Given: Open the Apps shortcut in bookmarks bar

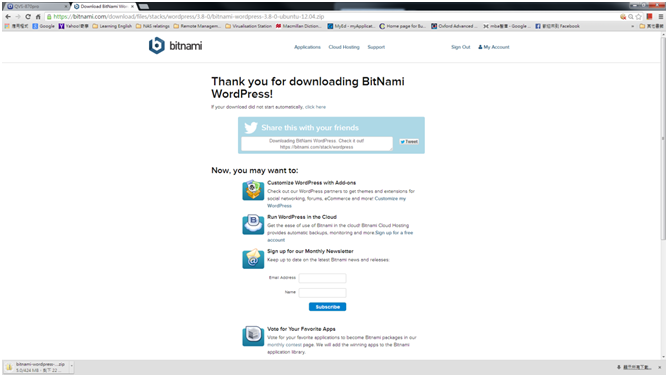Looking at the screenshot, I should point(16,26).
